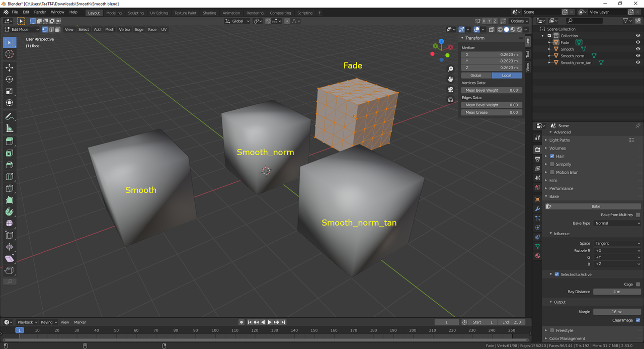Toggle X-ray in the viewport header
644x349 pixels.
(491, 29)
